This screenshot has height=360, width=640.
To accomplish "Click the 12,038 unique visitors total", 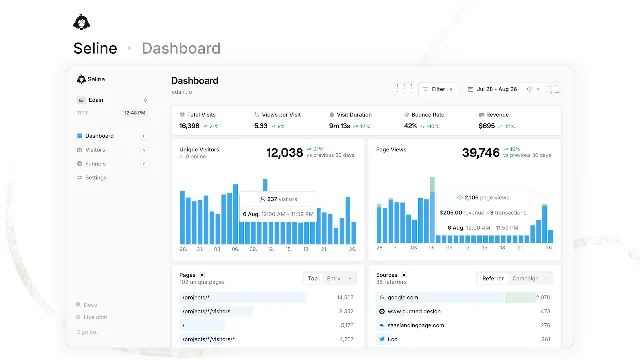I will tap(284, 153).
